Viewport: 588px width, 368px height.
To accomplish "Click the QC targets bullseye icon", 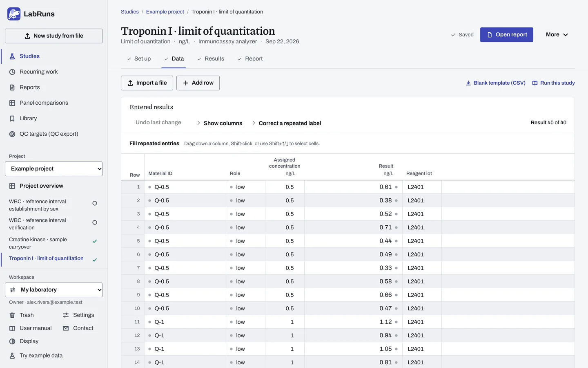I will pyautogui.click(x=12, y=134).
